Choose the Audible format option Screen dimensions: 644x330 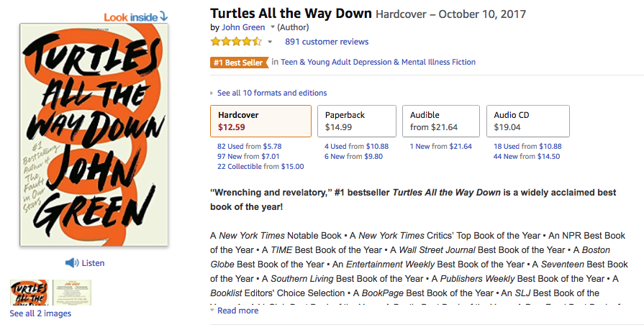pyautogui.click(x=440, y=121)
